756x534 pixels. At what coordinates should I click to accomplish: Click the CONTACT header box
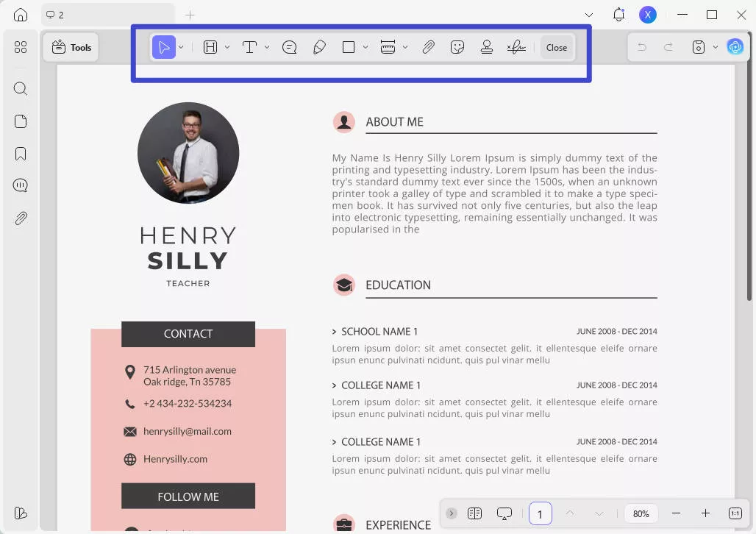click(188, 334)
